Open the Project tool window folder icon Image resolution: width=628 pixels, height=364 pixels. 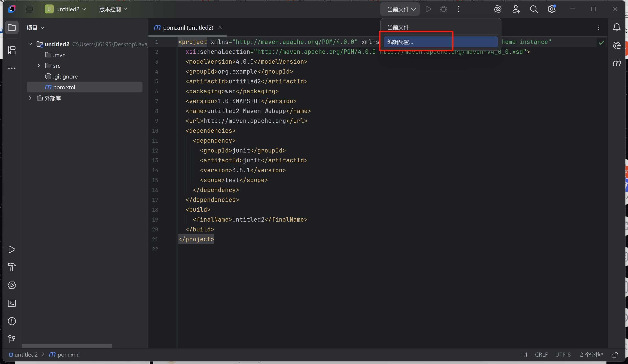click(x=12, y=27)
